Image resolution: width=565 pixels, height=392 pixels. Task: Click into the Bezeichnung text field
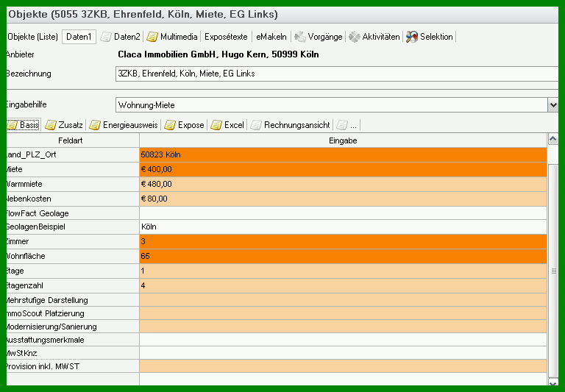337,74
